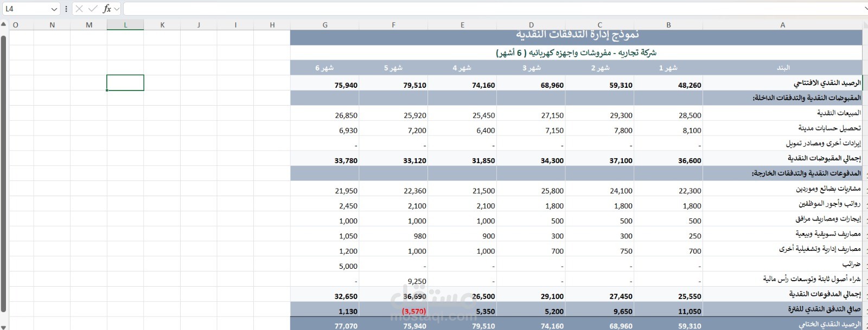This screenshot has width=868, height=330.
Task: Select column K header
Action: pos(162,25)
